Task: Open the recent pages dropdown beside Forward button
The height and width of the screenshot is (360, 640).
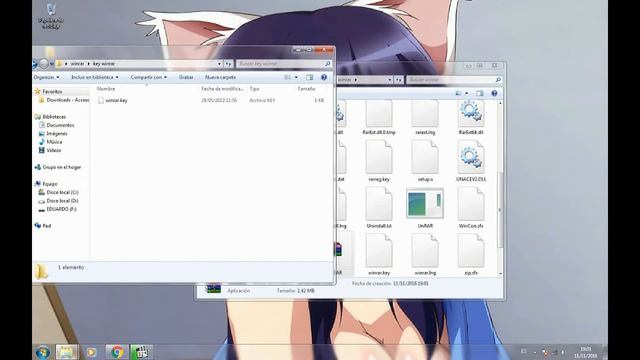Action: coord(52,64)
